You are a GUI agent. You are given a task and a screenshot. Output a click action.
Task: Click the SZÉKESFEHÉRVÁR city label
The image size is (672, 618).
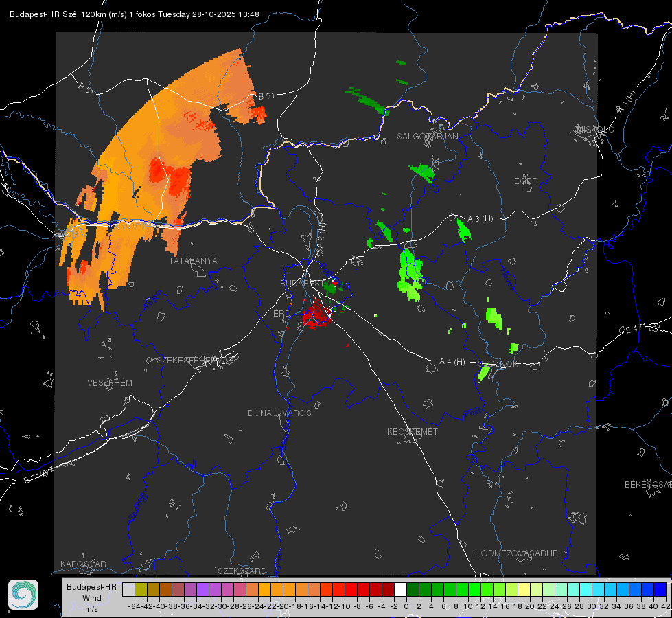(195, 360)
